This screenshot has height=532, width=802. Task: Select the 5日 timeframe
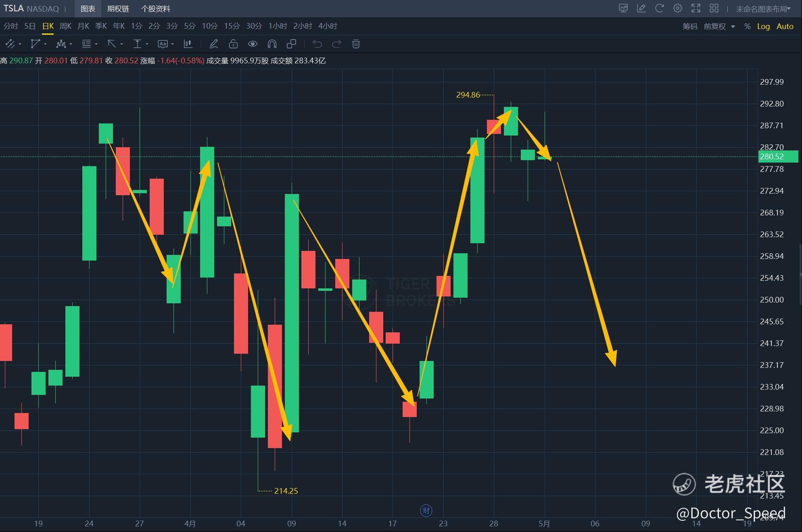pyautogui.click(x=30, y=26)
